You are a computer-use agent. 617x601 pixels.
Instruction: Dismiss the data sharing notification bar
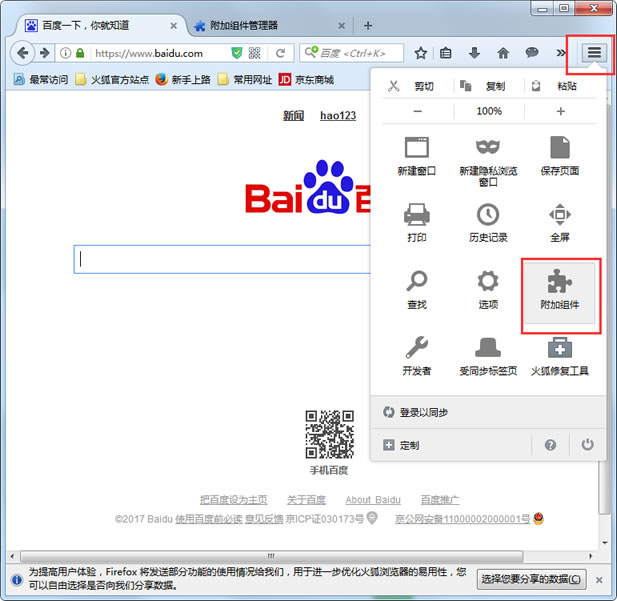599,580
